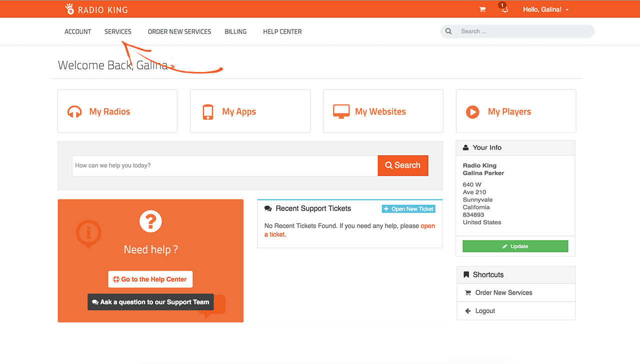Open the SERVICES menu
The height and width of the screenshot is (364, 640).
coord(118,31)
